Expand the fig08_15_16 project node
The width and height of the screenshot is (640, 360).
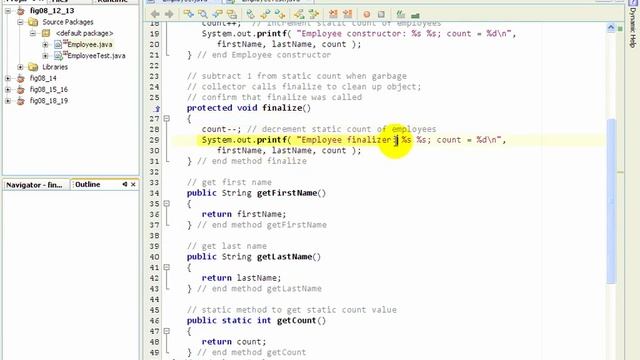click(x=8, y=89)
